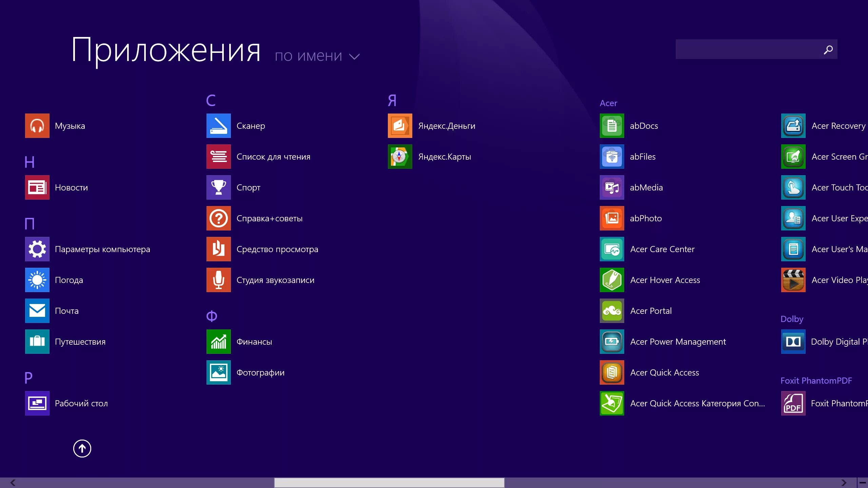
Task: Launch Acer Power Management
Action: coord(678,342)
